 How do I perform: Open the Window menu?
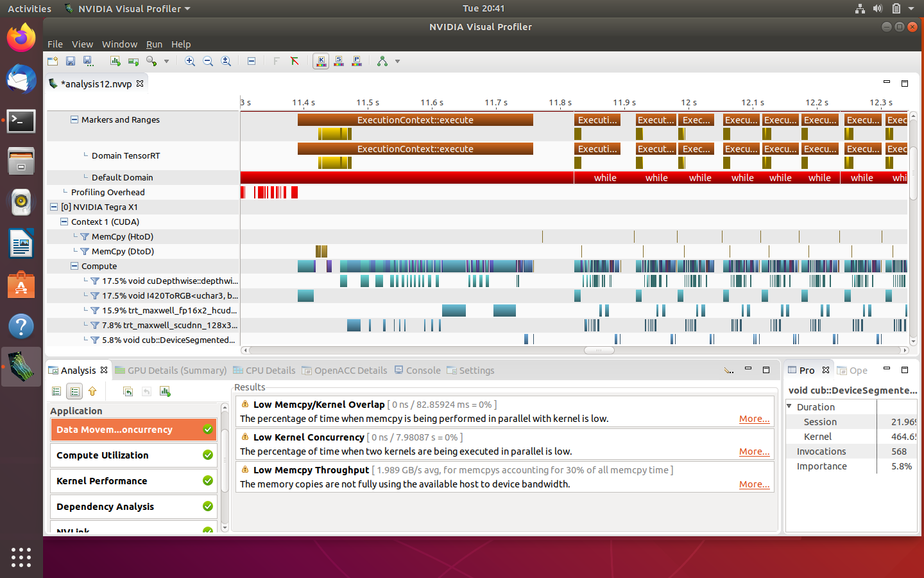point(119,44)
